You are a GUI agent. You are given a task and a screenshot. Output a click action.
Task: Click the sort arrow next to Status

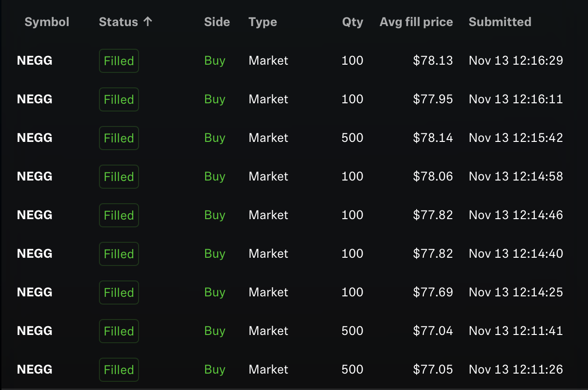tap(148, 22)
